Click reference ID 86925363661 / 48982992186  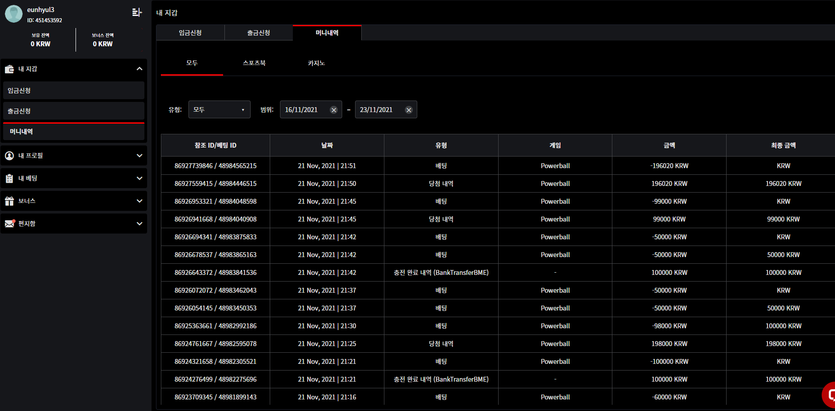click(216, 326)
